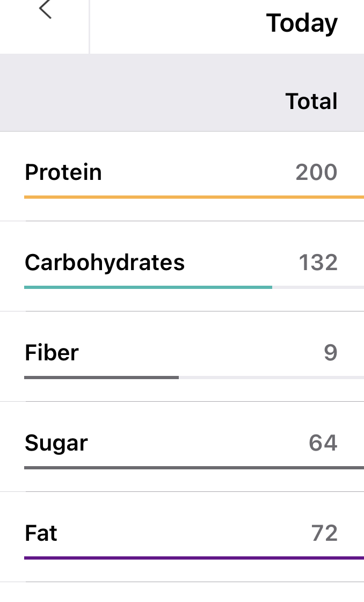Click the unfilled remainder of Fiber bar
Viewport: 364px width, 602px height.
coord(271,378)
